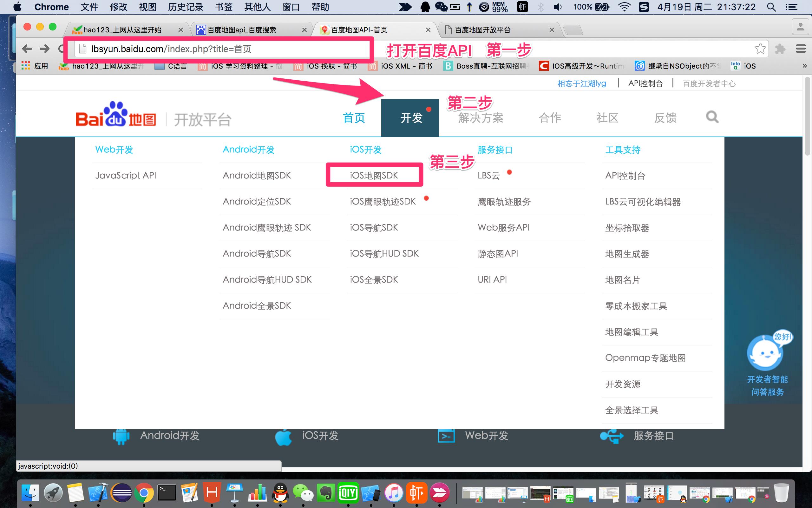Click the Chrome back arrow button

[27, 49]
